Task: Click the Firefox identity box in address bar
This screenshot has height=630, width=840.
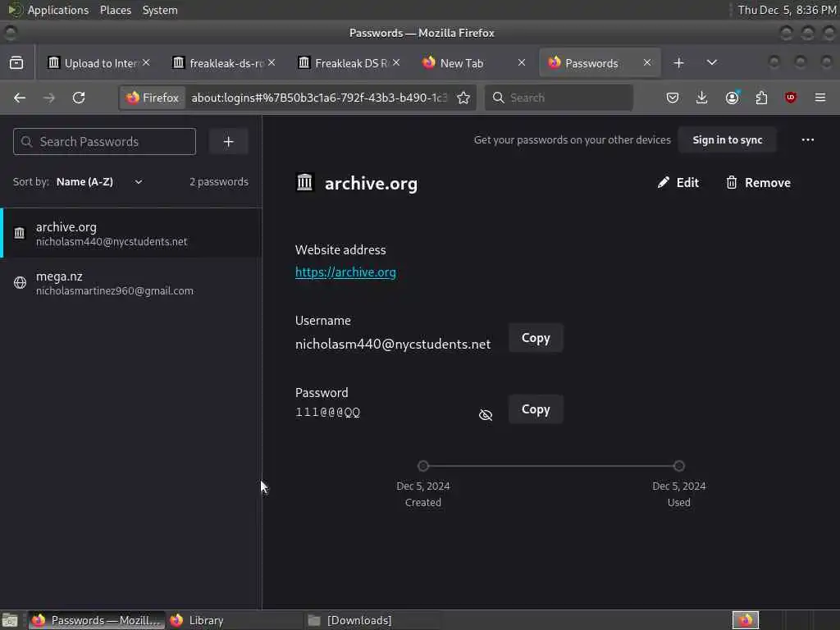Action: (153, 98)
